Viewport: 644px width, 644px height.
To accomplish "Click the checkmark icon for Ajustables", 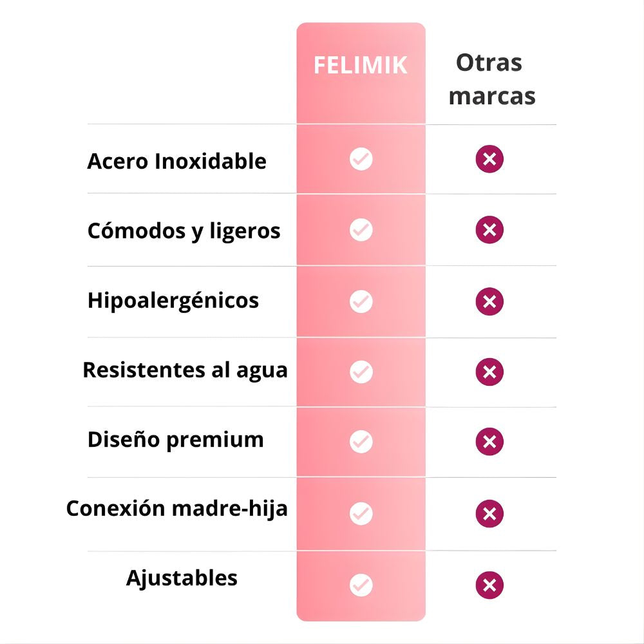I will 361,585.
